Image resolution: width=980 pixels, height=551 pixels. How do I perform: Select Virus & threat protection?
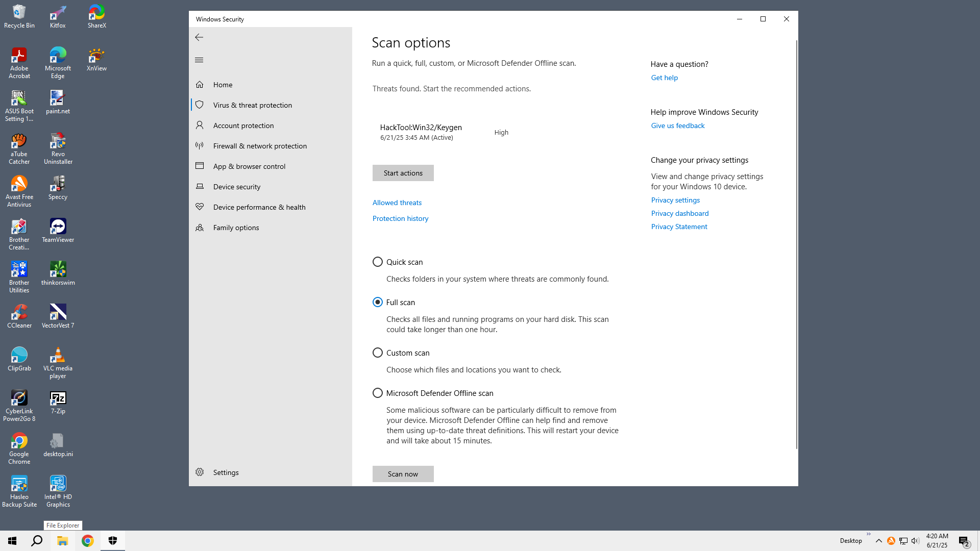[x=271, y=105]
